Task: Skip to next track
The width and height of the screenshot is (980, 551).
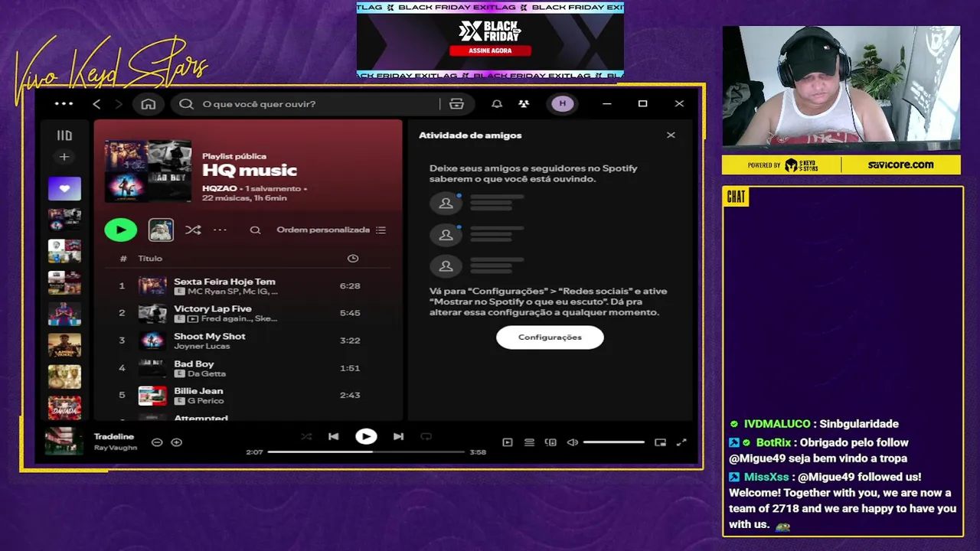Action: (398, 437)
